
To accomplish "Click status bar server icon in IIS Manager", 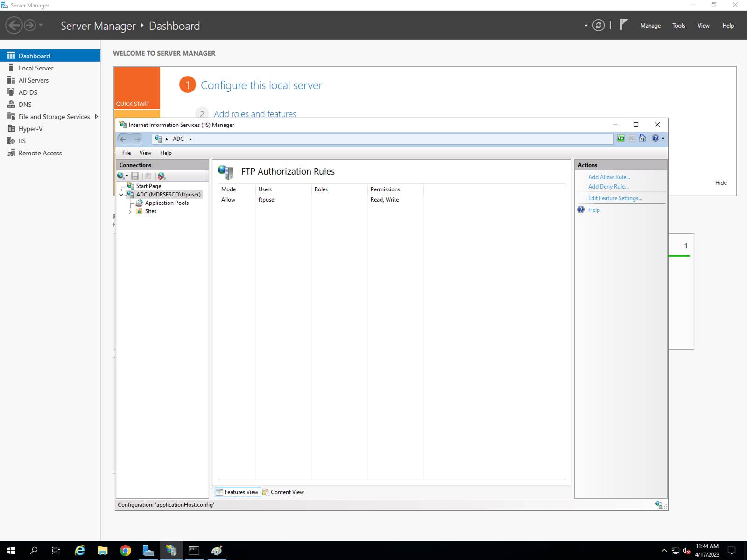I will pos(659,504).
